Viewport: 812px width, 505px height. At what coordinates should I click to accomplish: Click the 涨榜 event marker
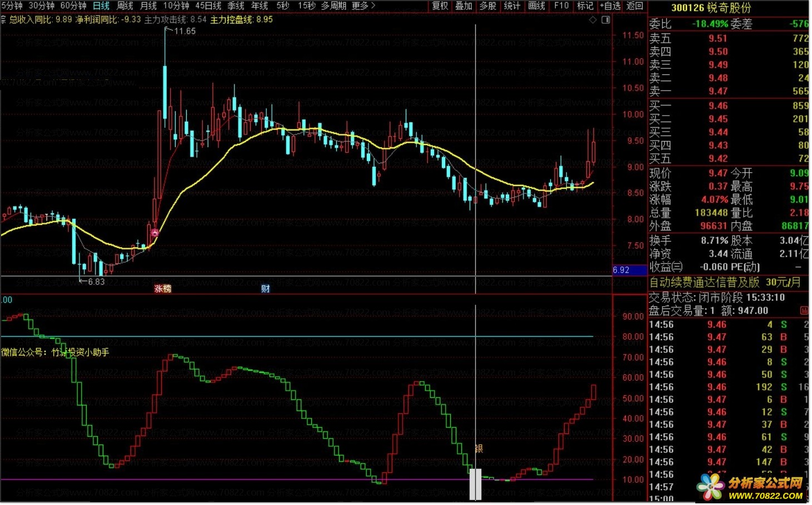click(163, 289)
